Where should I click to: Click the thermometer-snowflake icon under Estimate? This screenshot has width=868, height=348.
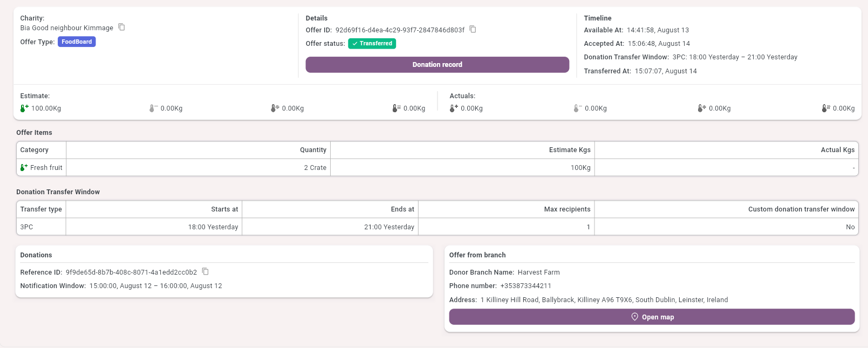click(275, 108)
